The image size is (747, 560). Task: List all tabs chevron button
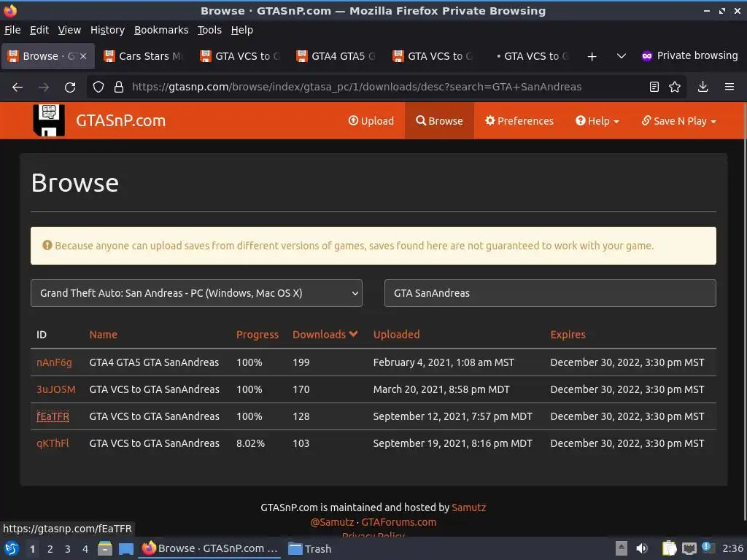point(622,56)
